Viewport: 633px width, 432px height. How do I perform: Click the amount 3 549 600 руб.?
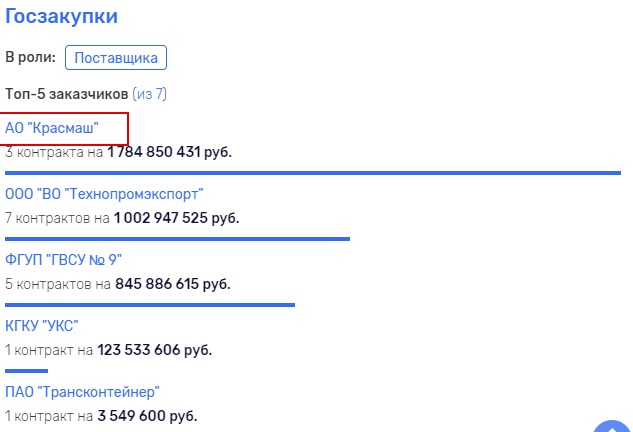point(147,416)
